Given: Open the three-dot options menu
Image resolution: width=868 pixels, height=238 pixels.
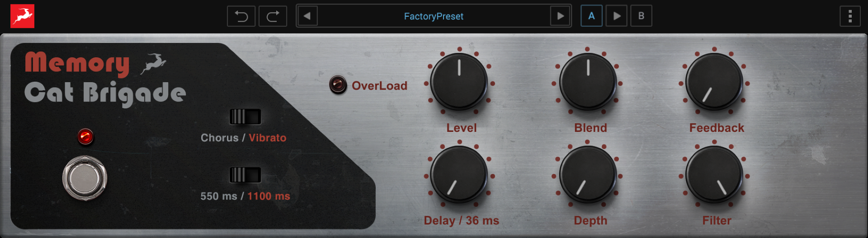Looking at the screenshot, I should point(850,16).
